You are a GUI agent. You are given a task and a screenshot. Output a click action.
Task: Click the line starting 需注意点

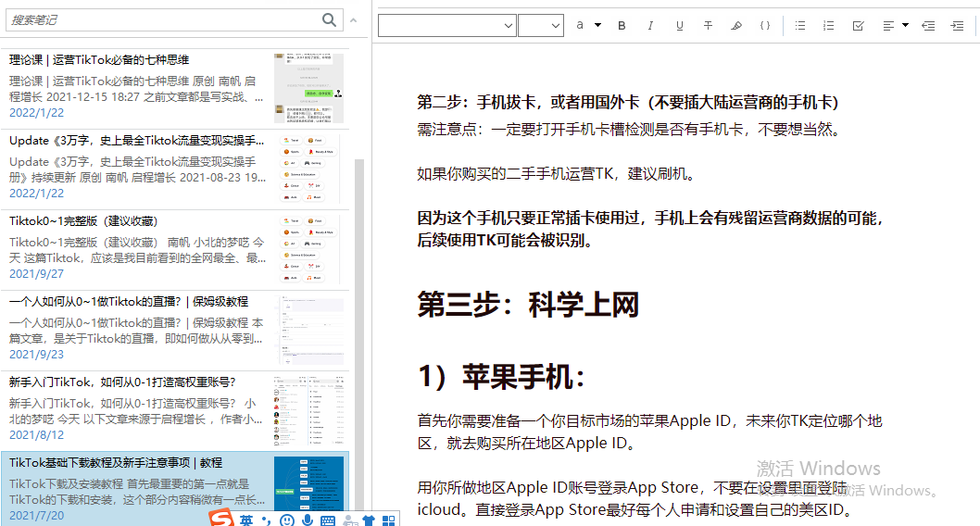tap(629, 130)
